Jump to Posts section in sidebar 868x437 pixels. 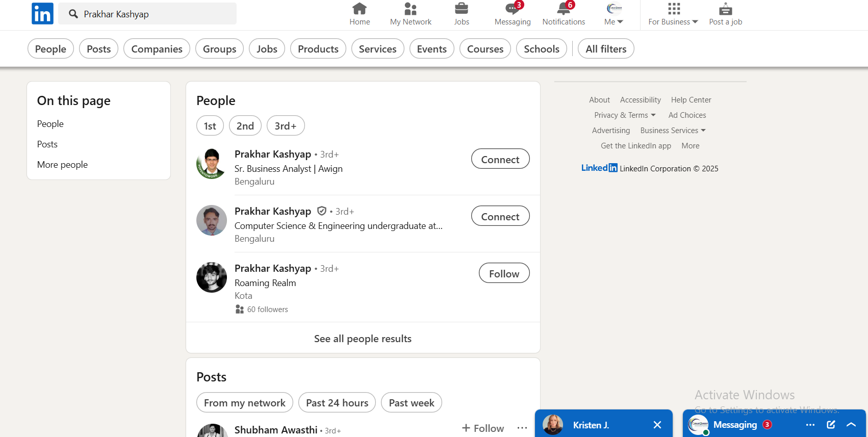click(x=47, y=144)
